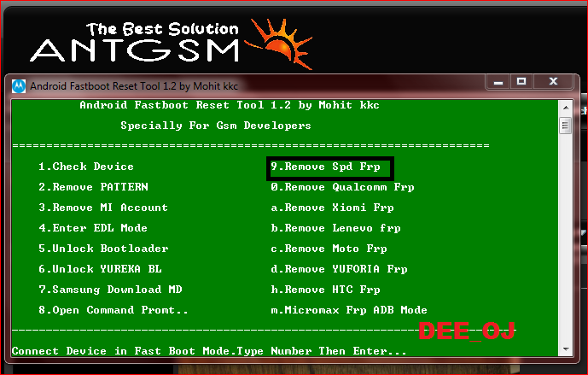Select m.Micromax Frp ADB Mode

pos(349,310)
